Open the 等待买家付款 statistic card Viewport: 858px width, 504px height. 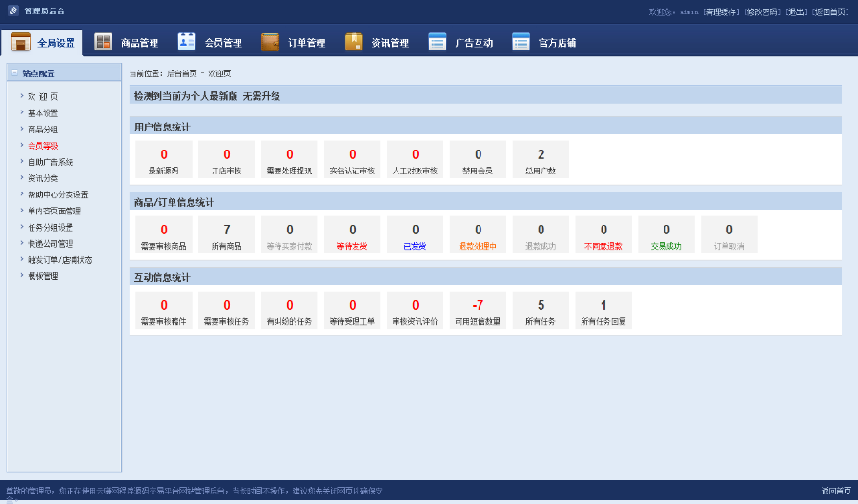(x=290, y=234)
